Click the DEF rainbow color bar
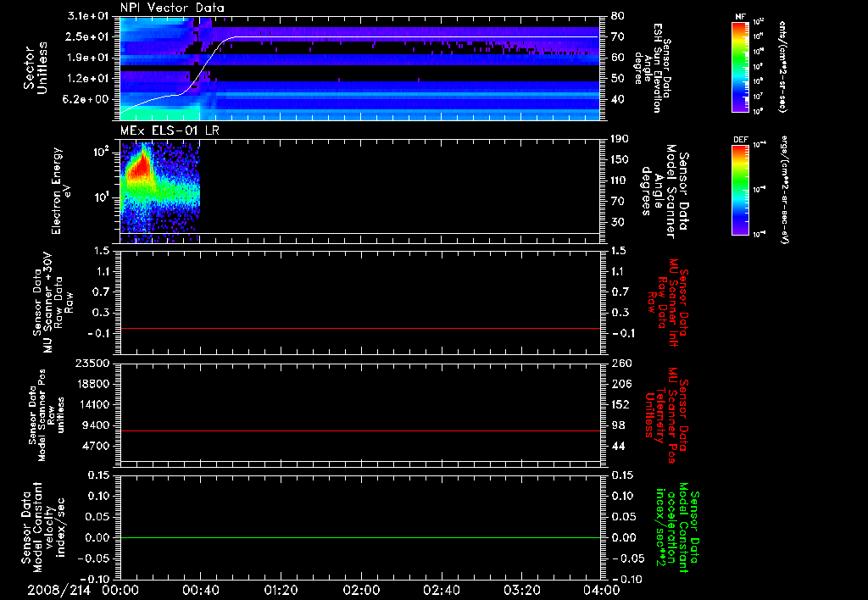Viewport: 868px width, 600px height. pyautogui.click(x=740, y=190)
